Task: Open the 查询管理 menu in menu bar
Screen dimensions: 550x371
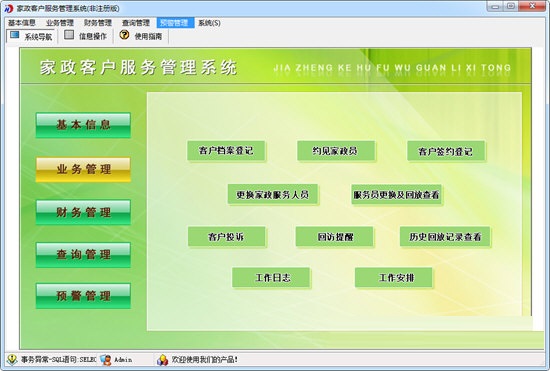Action: 136,23
